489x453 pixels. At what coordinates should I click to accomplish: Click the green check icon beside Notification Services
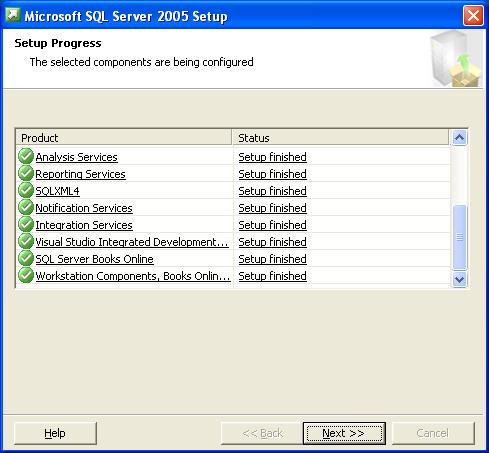tap(26, 207)
